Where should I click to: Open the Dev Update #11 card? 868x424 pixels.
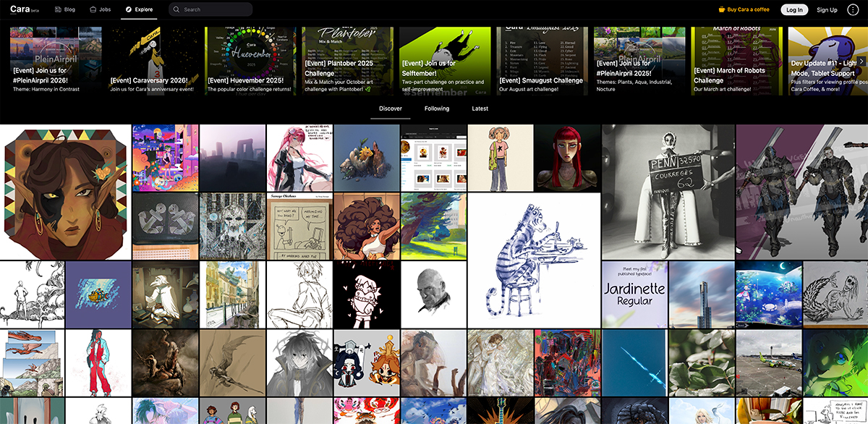coord(827,61)
